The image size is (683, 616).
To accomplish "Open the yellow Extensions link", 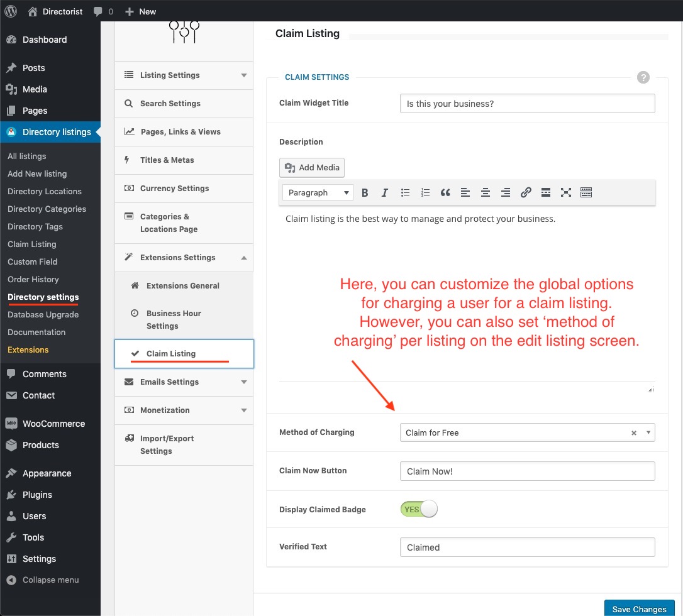I will click(x=28, y=349).
